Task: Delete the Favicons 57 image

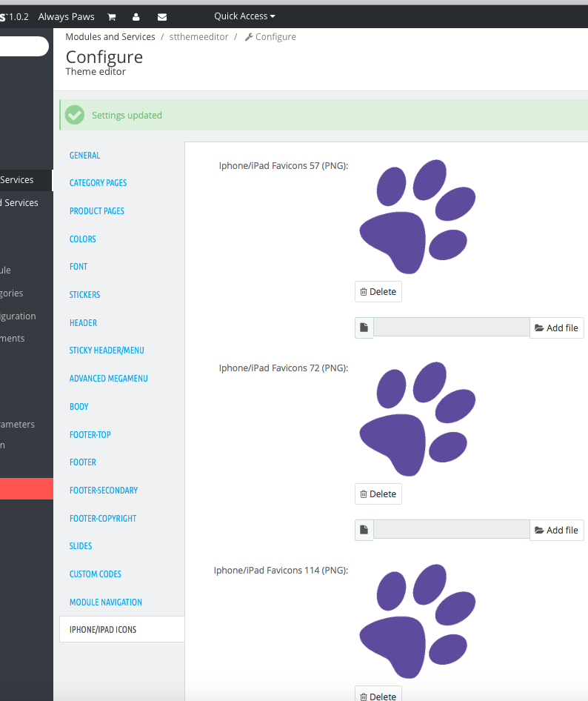Action: click(x=378, y=292)
